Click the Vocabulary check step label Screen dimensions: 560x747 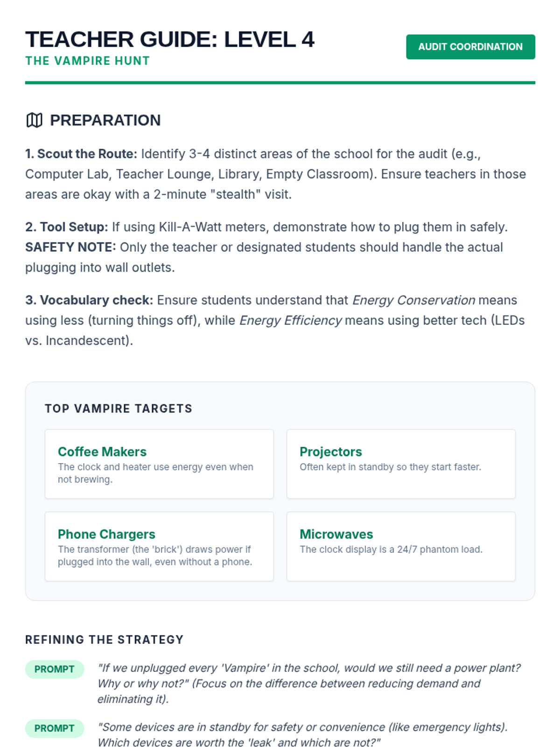point(89,300)
